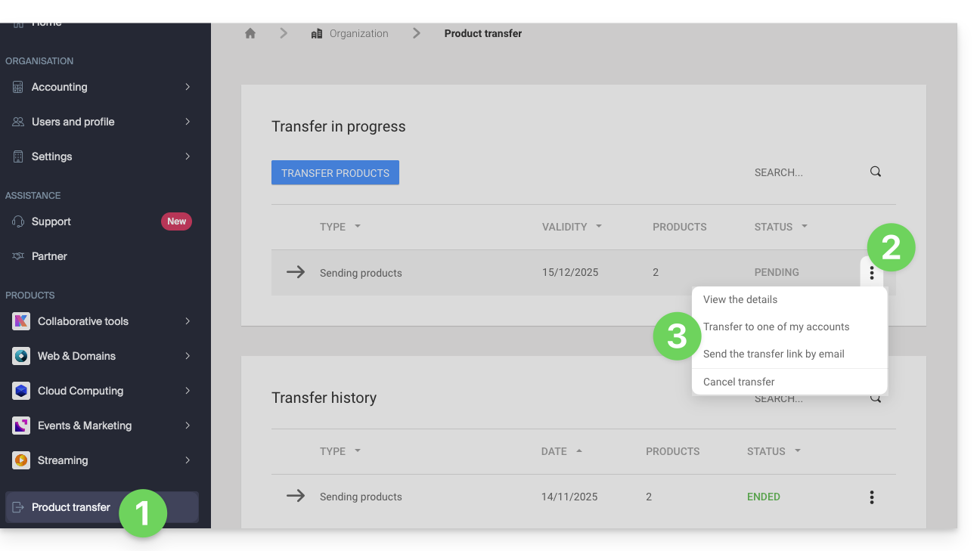Screen dimensions: 980x551
Task: Choose Transfer to one of my accounts
Action: tap(776, 327)
